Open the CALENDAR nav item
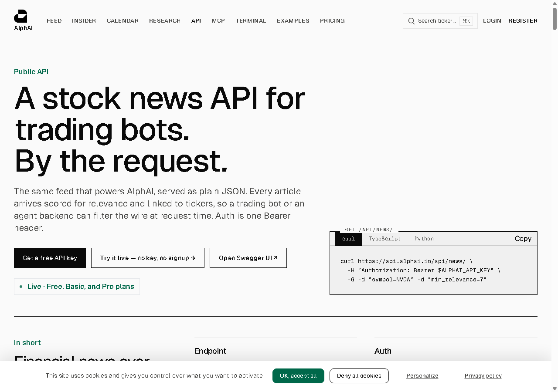 click(122, 21)
